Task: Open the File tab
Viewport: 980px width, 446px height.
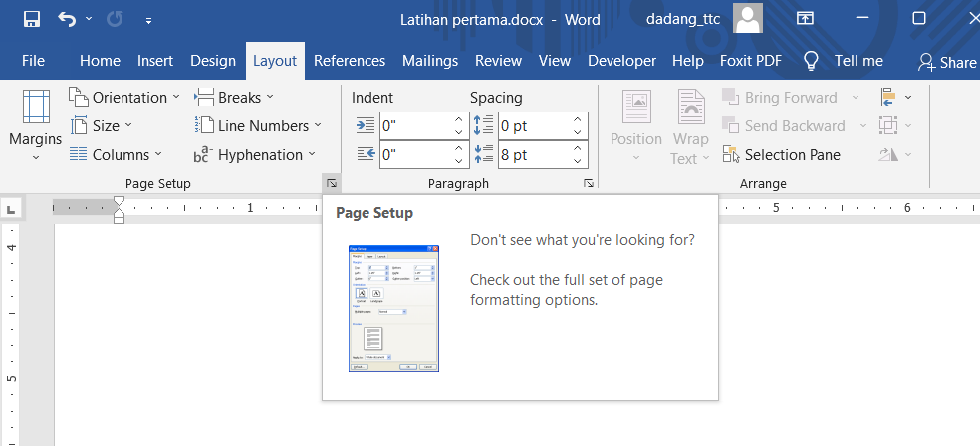Action: point(33,61)
